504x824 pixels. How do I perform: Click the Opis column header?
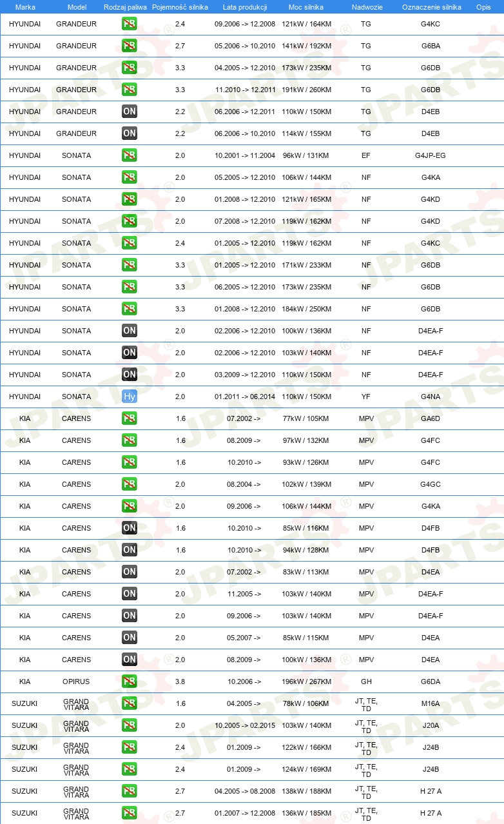click(x=483, y=7)
